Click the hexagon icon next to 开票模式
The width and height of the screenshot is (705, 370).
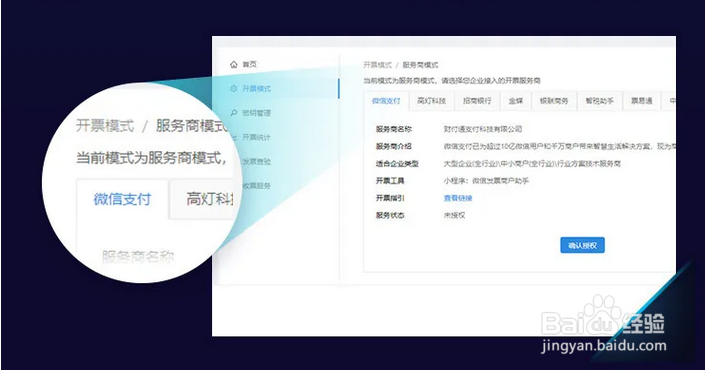coord(233,89)
